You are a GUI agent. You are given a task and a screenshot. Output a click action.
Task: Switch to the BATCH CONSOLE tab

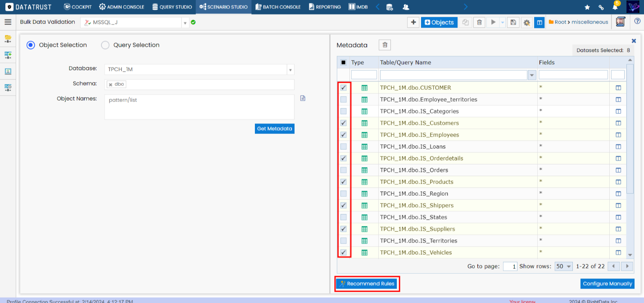tap(278, 7)
